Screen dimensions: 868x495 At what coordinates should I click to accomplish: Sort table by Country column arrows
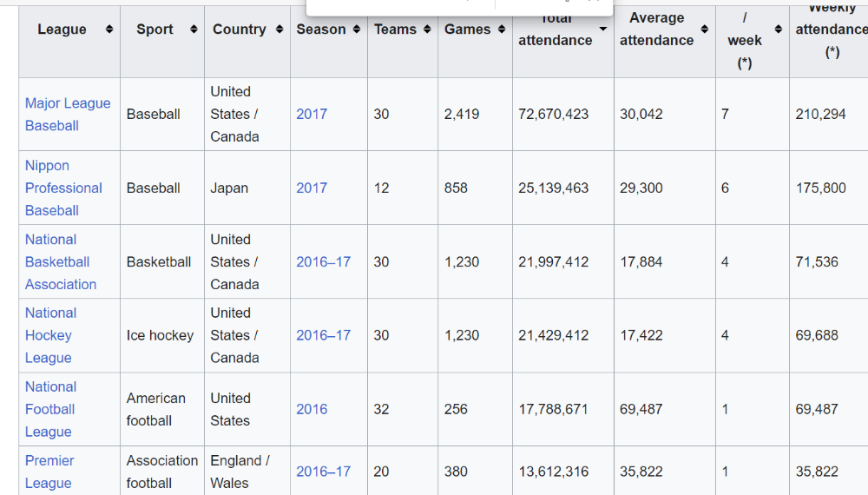pyautogui.click(x=279, y=30)
